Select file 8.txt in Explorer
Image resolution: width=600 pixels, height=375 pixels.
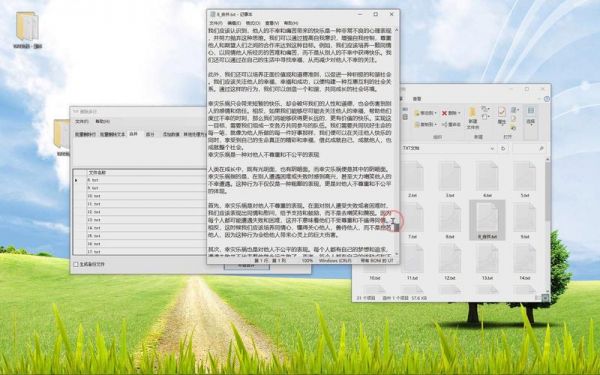click(450, 221)
